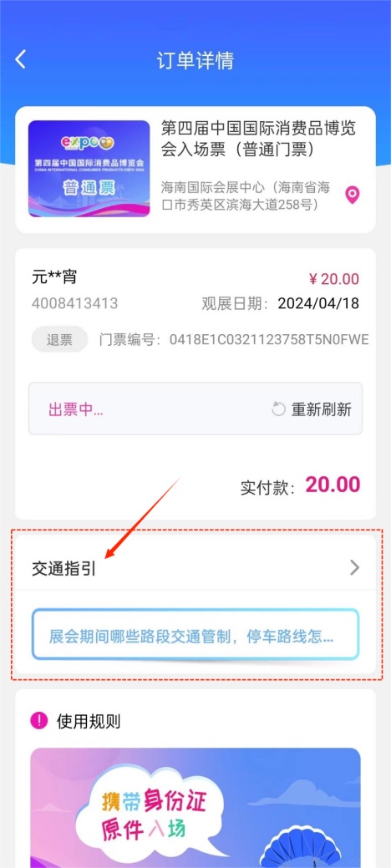Tap the circular refresh icon
391x868 pixels.
coord(278,409)
